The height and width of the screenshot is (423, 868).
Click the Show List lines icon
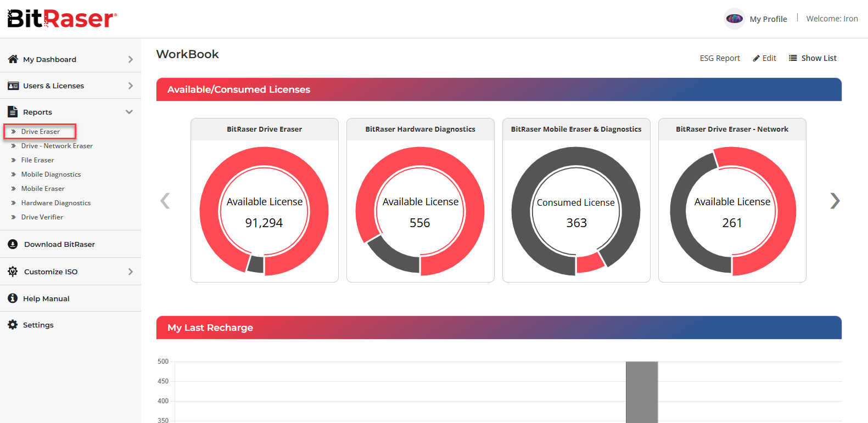click(x=793, y=58)
